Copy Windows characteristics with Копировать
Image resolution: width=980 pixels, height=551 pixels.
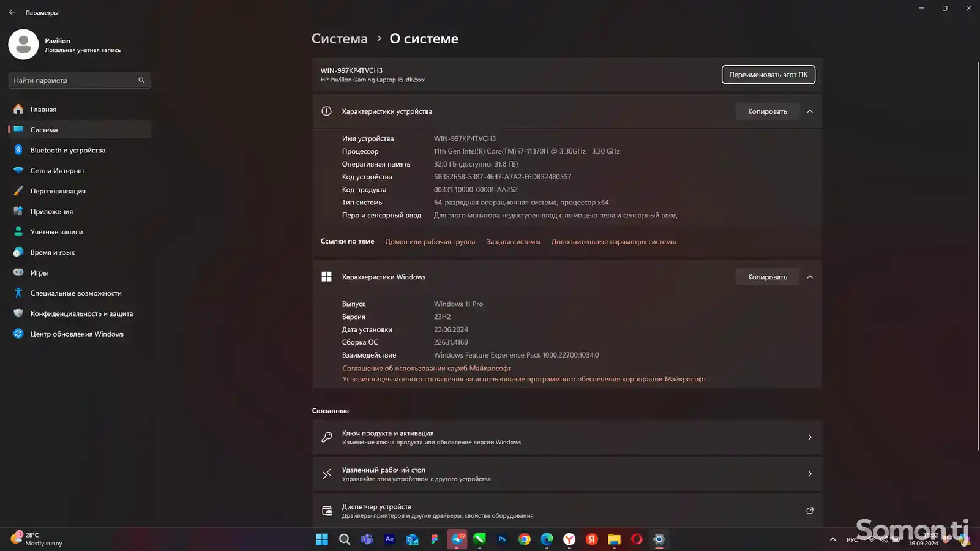tap(767, 277)
